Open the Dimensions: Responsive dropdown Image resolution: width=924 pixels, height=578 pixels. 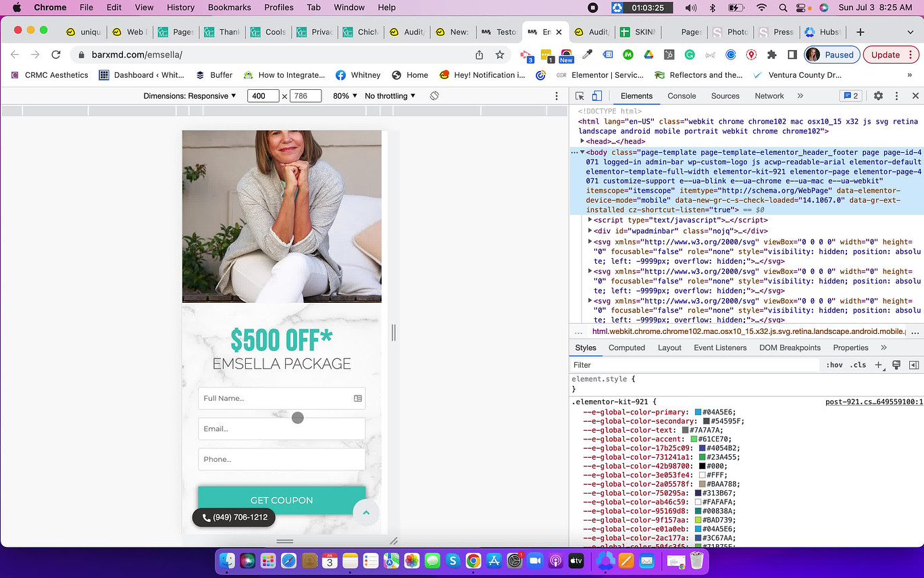coord(190,96)
